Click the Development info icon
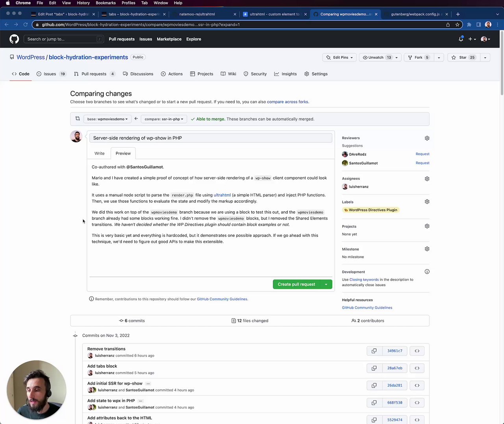This screenshot has height=424, width=504. click(x=427, y=272)
